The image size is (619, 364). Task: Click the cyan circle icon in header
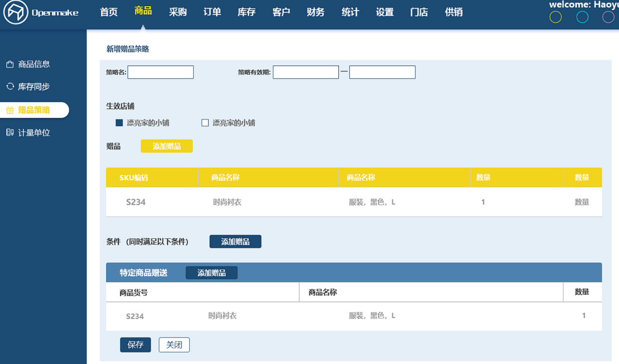coord(582,17)
